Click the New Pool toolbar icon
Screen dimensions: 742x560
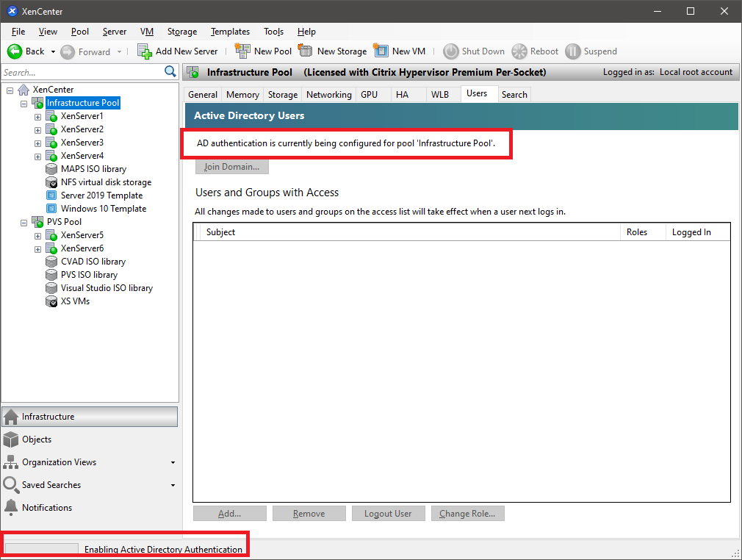[242, 51]
